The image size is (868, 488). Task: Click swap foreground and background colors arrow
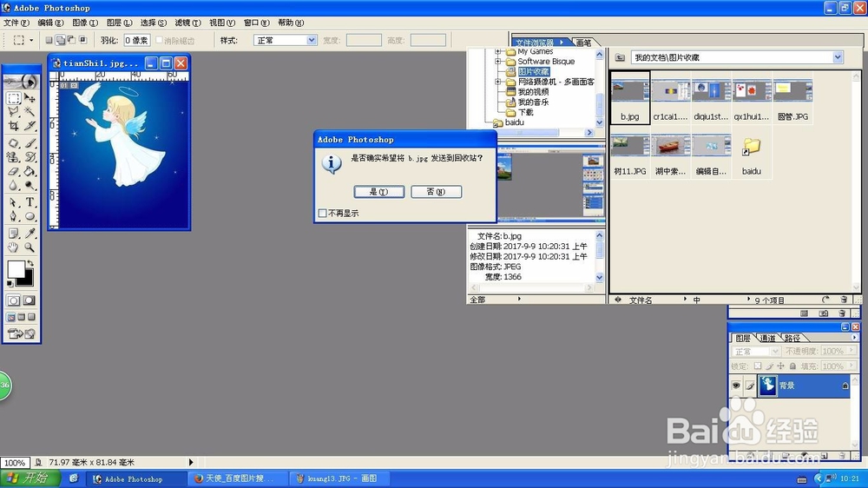[x=30, y=263]
